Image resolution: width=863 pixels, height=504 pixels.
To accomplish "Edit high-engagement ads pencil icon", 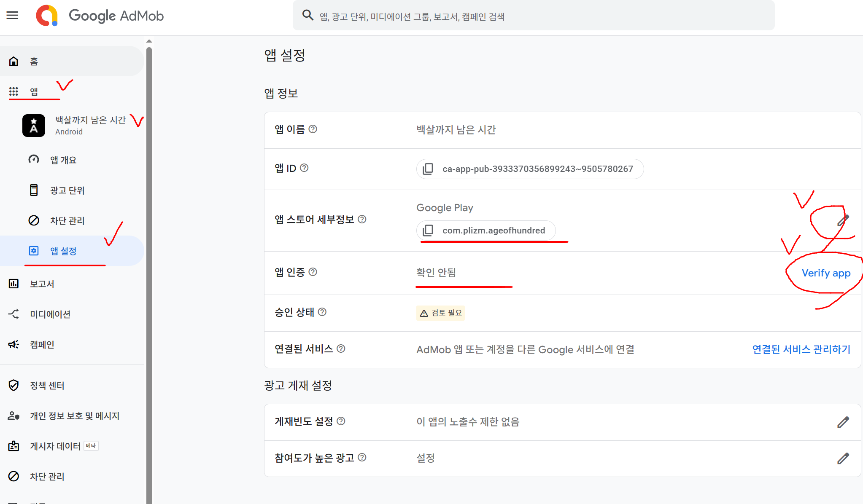I will (843, 458).
